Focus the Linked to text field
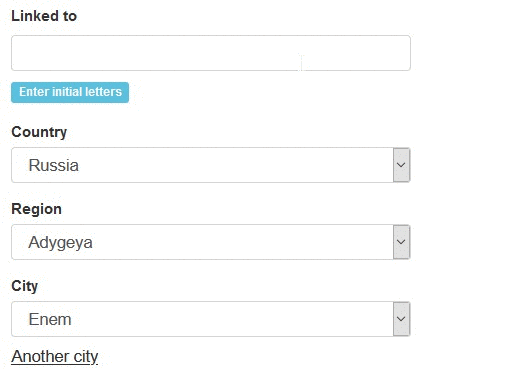Screen dimensions: 518x375 pos(211,53)
